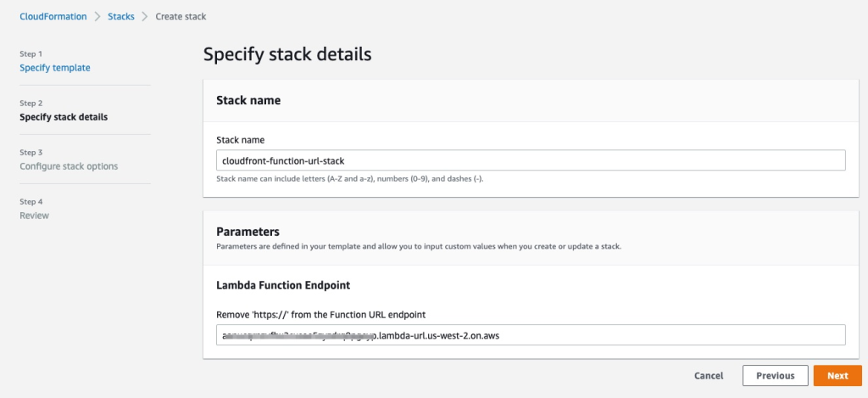Click the Stack name section header
The image size is (868, 398).
tap(248, 100)
